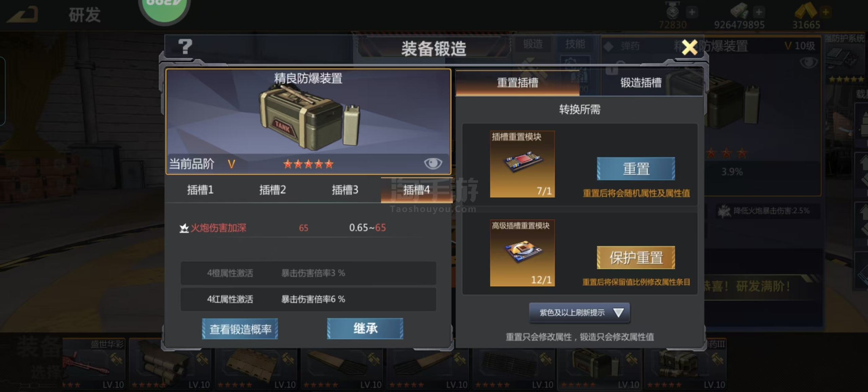Screen dimensions: 868x392
Task: Click the blue 重置 button
Action: click(x=636, y=169)
